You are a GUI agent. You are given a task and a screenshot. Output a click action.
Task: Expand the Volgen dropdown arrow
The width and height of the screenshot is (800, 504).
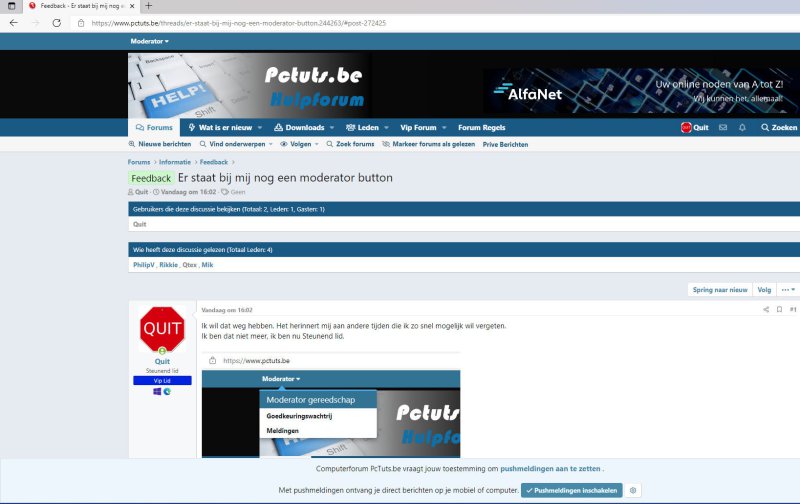[317, 144]
